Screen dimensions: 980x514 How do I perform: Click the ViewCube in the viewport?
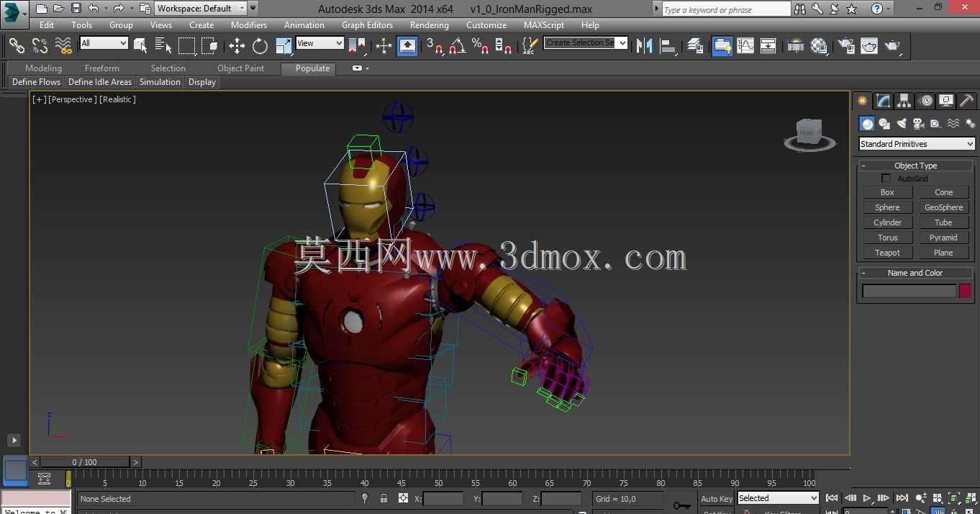809,134
